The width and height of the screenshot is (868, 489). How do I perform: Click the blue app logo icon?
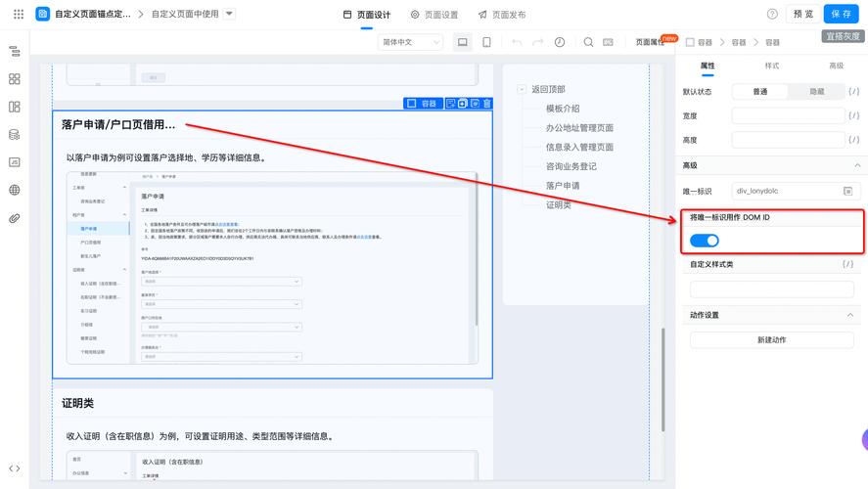[x=43, y=14]
